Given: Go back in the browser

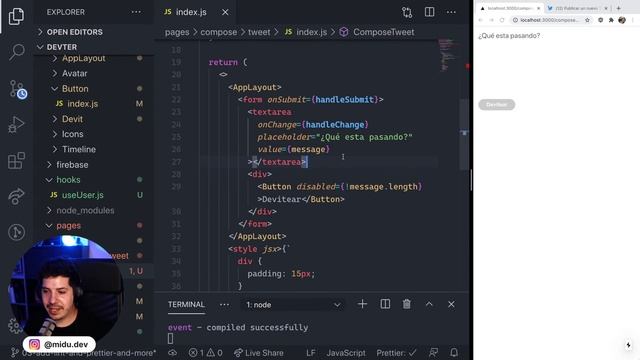Looking at the screenshot, I should tap(480, 20).
